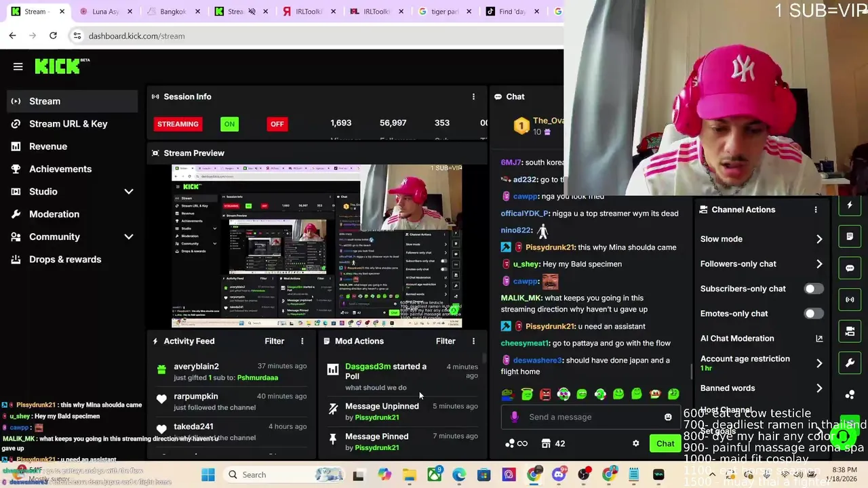Insert the Pepe frog emote
Viewport: 868px width, 488px height.
[509, 394]
